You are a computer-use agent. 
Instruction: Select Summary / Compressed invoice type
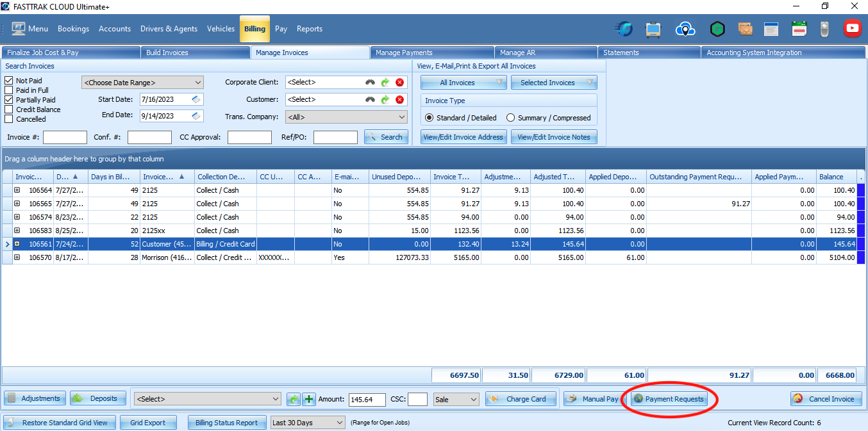(511, 118)
